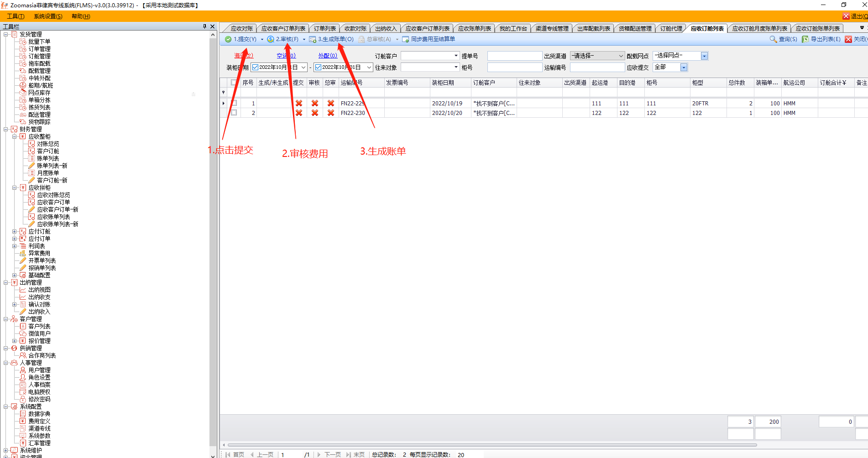Click the red 关闭 close-tab icon

[848, 39]
